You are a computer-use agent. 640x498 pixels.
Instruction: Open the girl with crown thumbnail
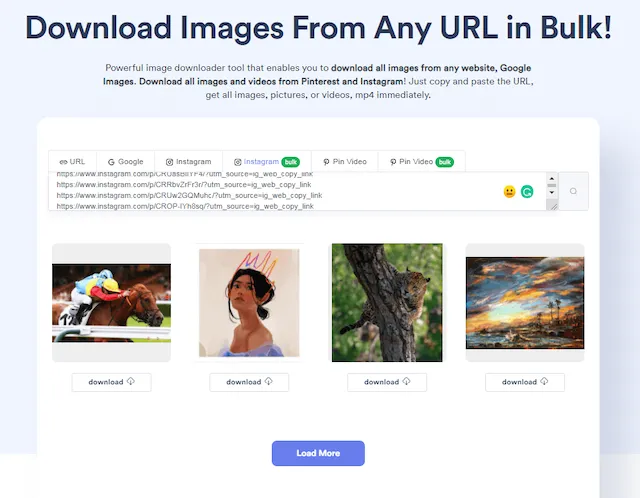tap(249, 302)
